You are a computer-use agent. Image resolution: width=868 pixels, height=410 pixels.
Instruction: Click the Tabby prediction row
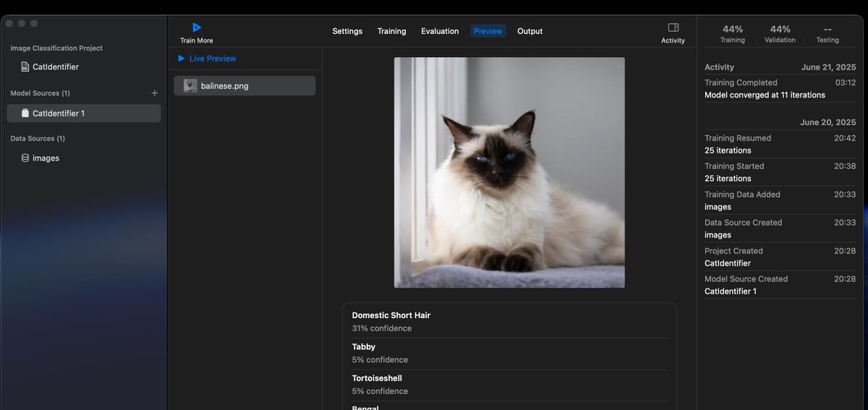509,354
